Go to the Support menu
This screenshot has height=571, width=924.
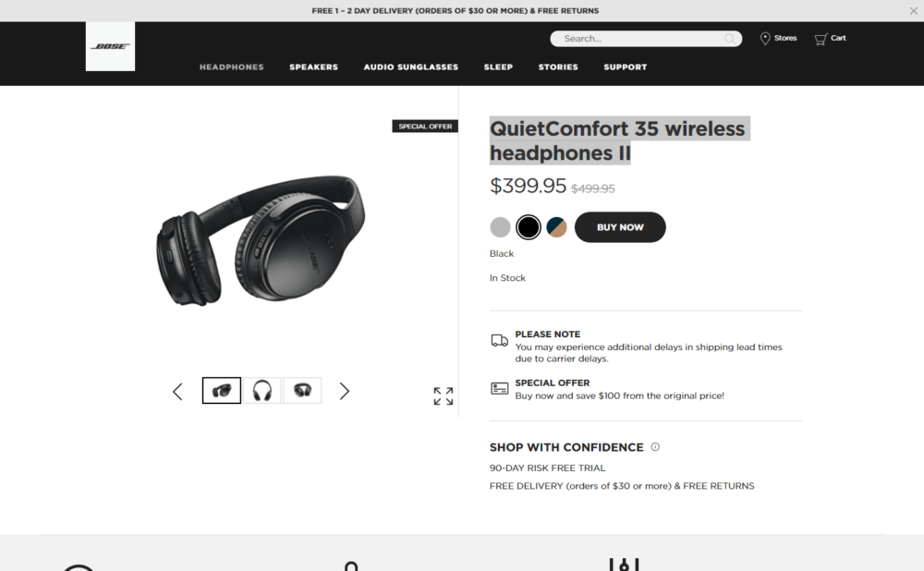coord(626,67)
